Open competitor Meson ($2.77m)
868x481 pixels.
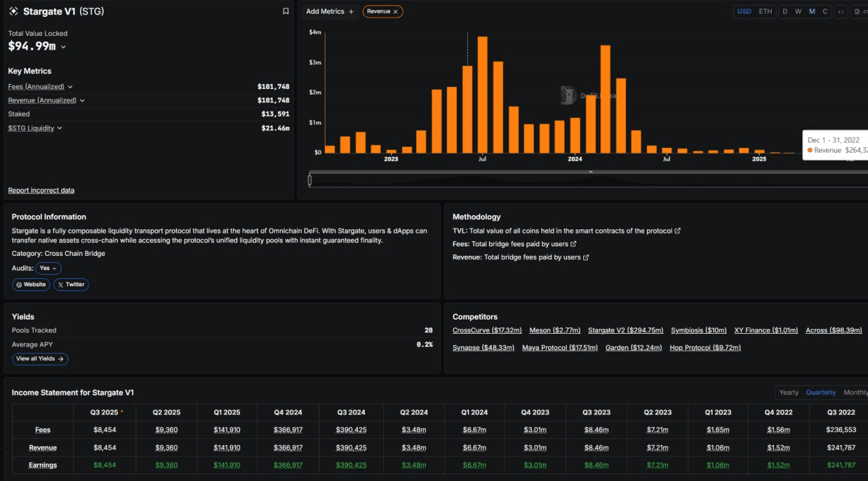[x=555, y=330]
